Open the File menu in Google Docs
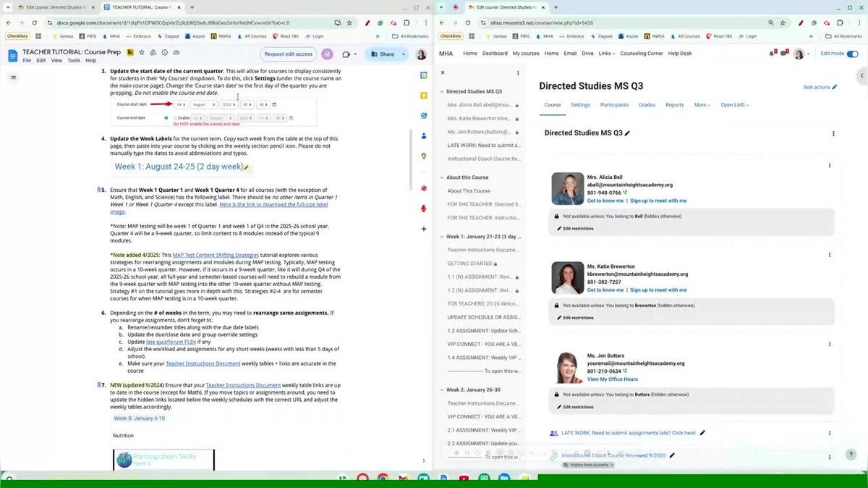 pos(27,60)
